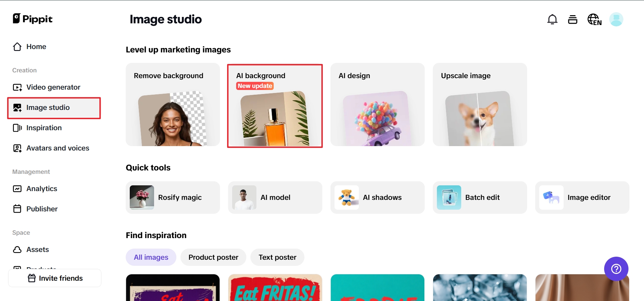
Task: Click the user profile avatar
Action: [x=616, y=20]
